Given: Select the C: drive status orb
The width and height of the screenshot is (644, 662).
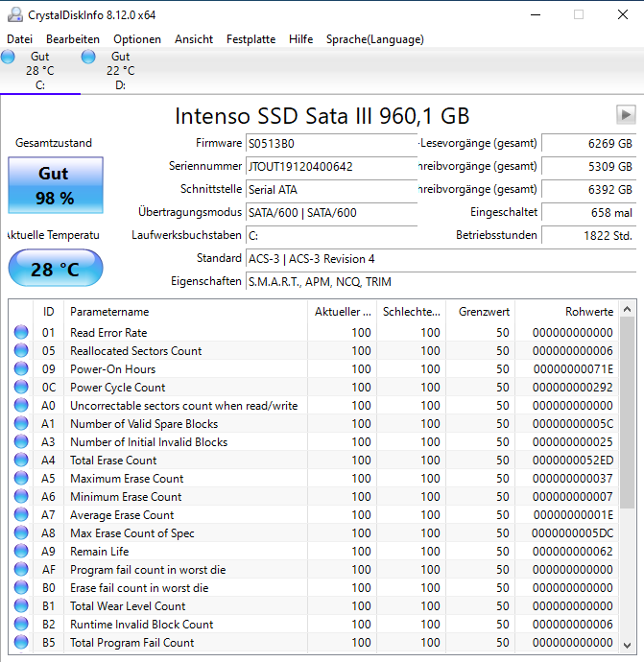Looking at the screenshot, I should tap(8, 57).
